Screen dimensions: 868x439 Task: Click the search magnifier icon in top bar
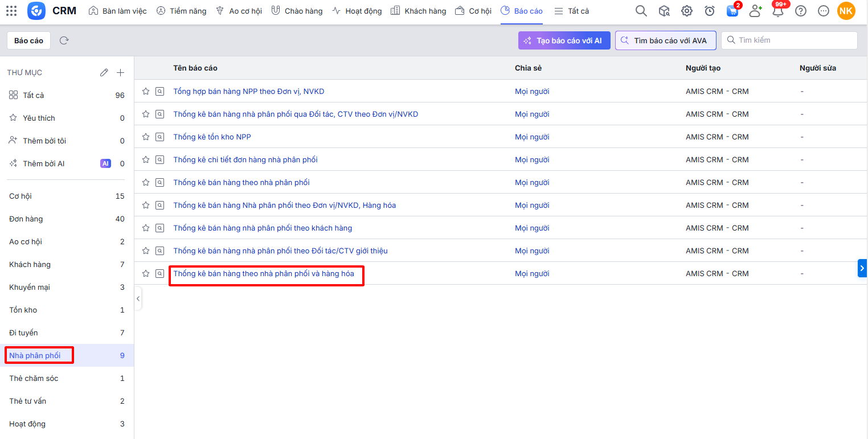coord(641,11)
